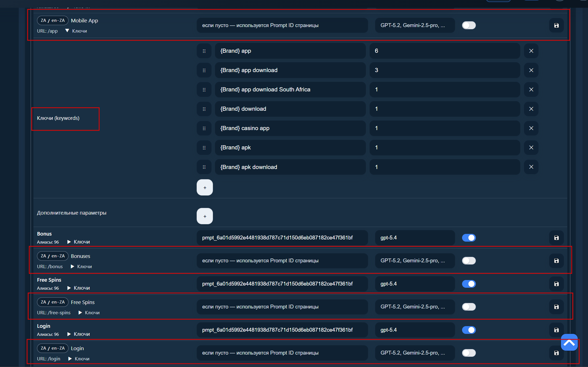Viewport: 588px width, 367px height.
Task: Grab the drag handle for '{Brand} casino app'
Action: point(204,128)
